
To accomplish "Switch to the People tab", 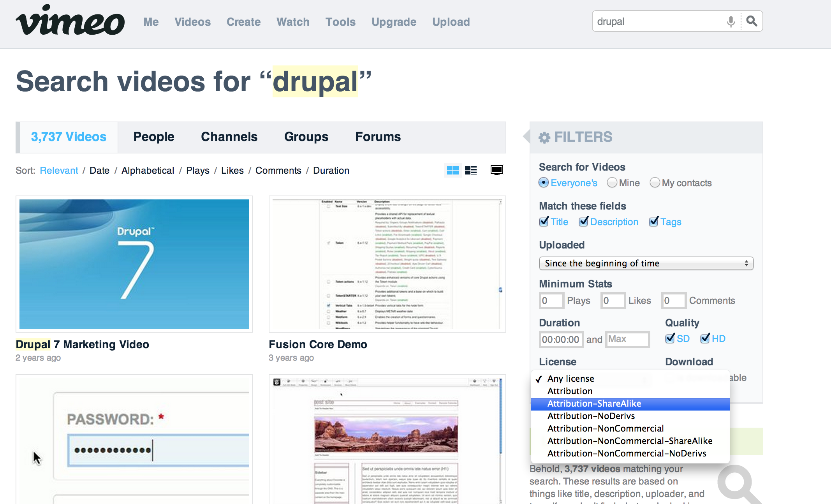I will click(x=154, y=137).
